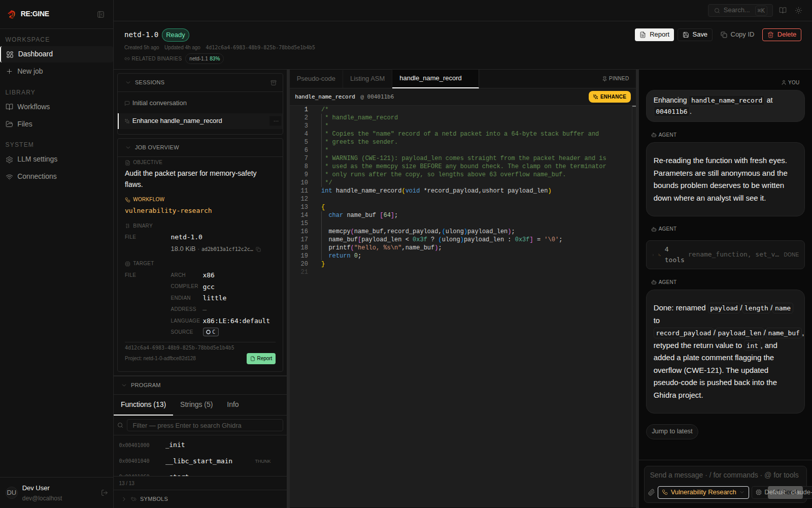Delete the netd-1.0 job
The height and width of the screenshot is (508, 812).
(x=782, y=35)
